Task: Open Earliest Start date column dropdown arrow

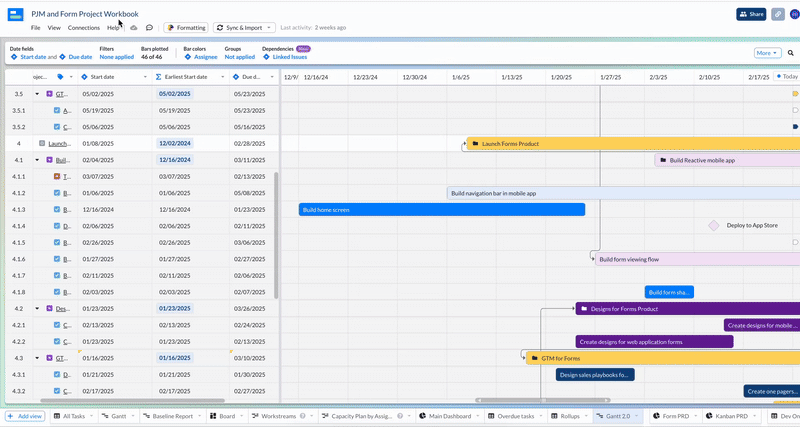Action: (222, 77)
